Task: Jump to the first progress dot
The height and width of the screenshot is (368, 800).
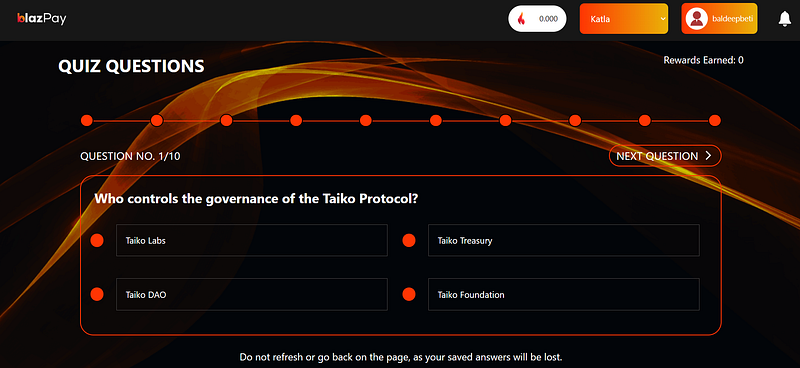Action: [87, 120]
